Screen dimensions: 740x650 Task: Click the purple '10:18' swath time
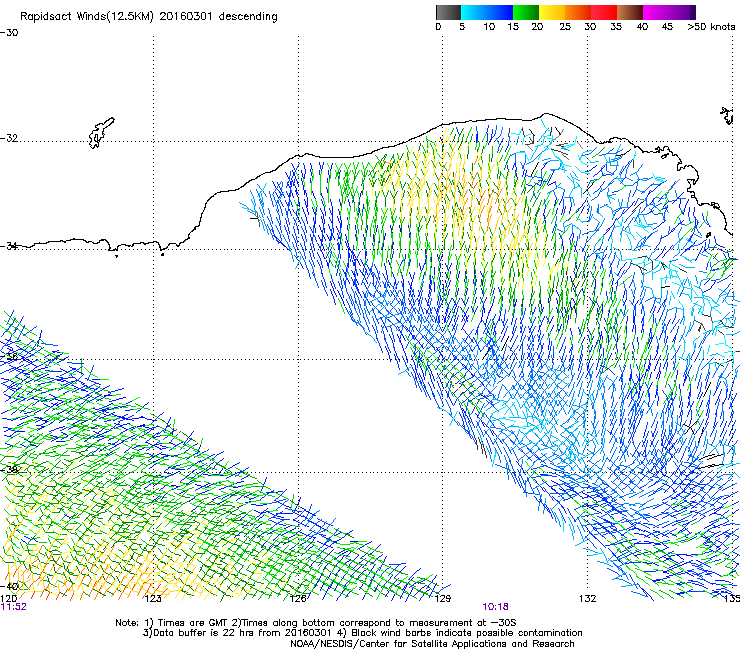click(x=495, y=607)
